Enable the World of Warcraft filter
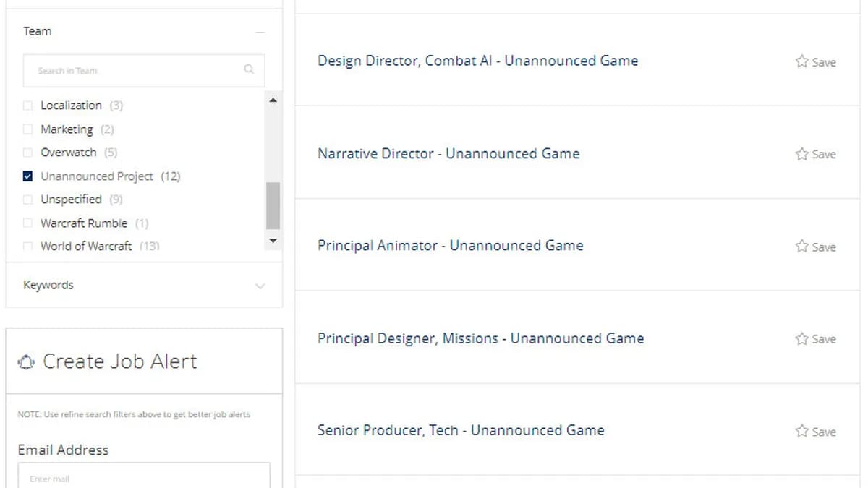This screenshot has width=868, height=488. coord(27,246)
